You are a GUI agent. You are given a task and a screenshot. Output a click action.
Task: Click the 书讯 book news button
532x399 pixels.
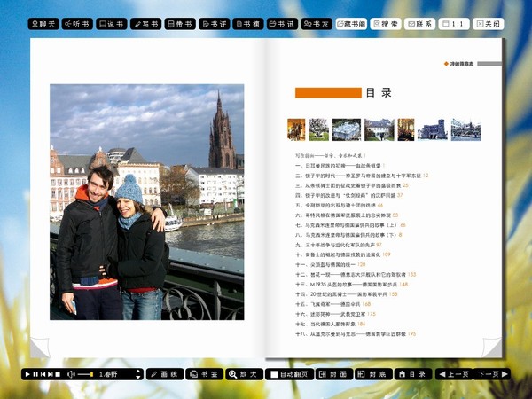tap(282, 24)
